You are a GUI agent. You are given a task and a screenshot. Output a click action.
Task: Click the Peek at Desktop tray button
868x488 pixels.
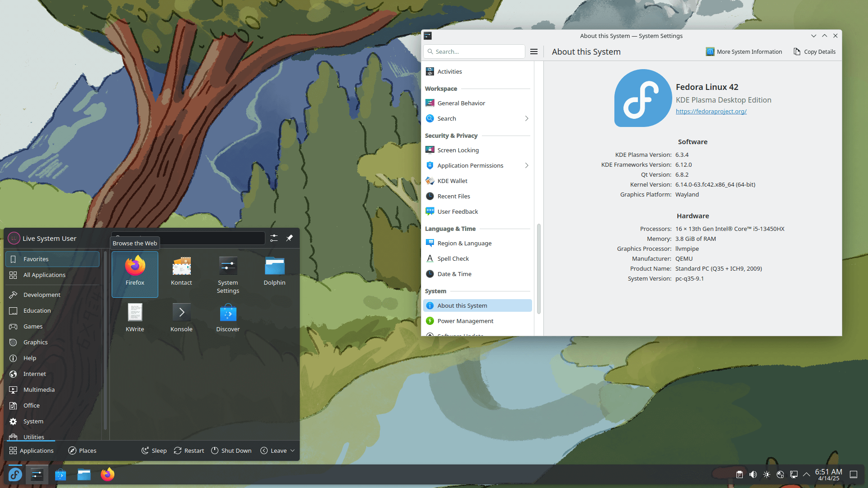point(854,474)
